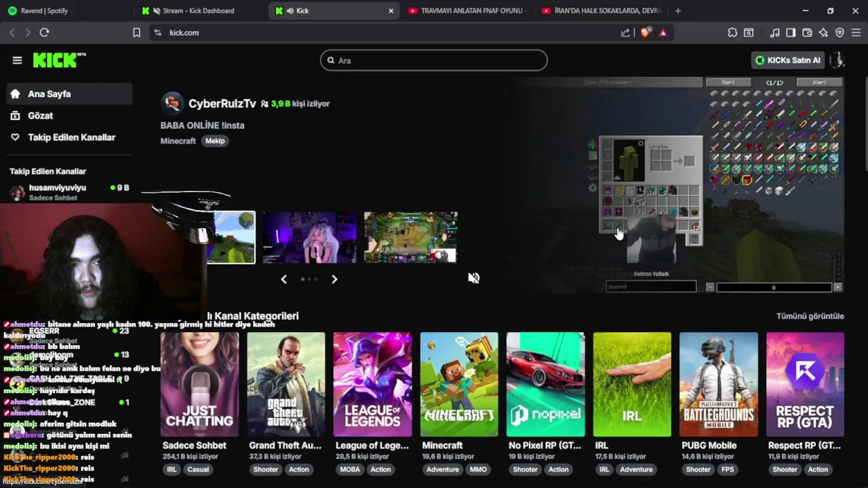Click the MOBA tag under League of Legends

click(x=350, y=470)
